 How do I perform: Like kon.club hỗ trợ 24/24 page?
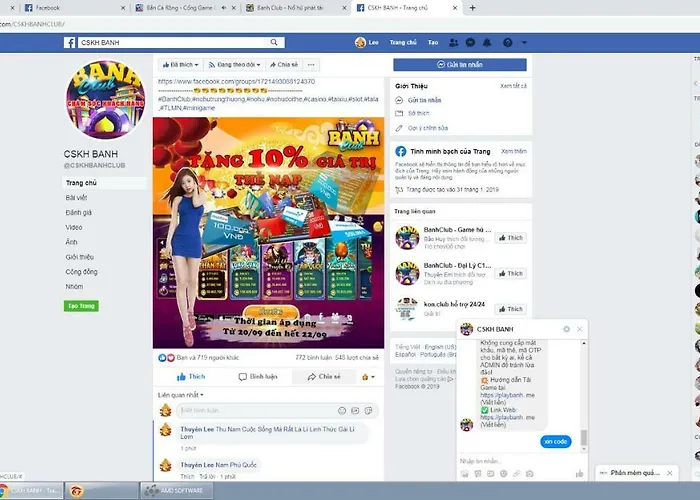point(511,309)
